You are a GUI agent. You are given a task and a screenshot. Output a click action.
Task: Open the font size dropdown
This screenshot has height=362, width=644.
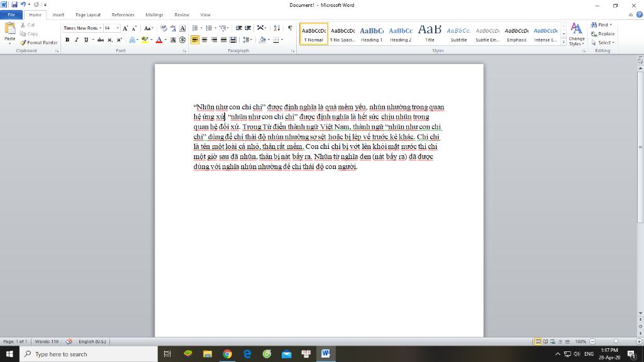[x=118, y=28]
